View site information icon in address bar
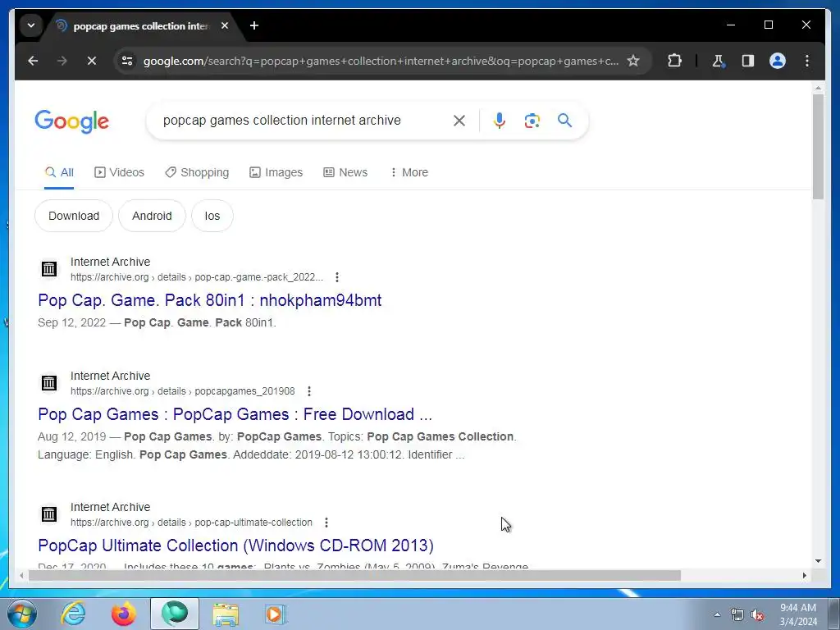The image size is (840, 630). click(127, 61)
